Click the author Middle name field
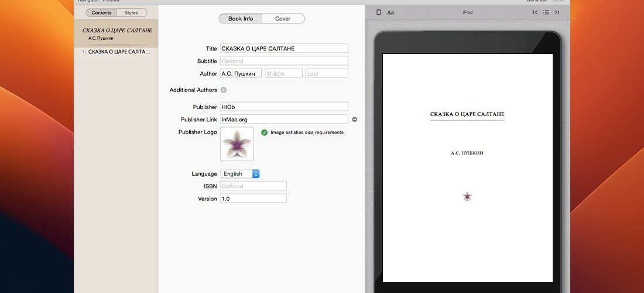644x293 pixels. (x=284, y=74)
